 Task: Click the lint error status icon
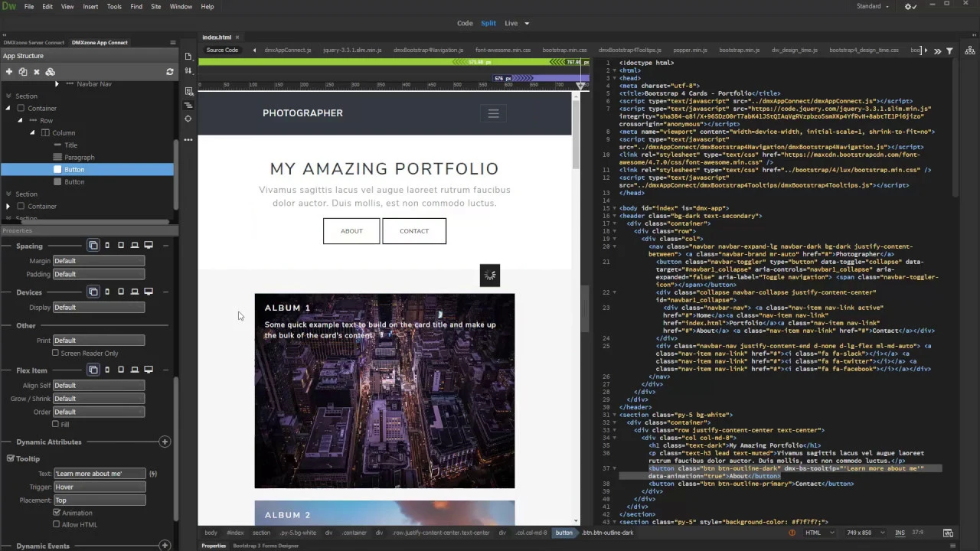pyautogui.click(x=792, y=533)
